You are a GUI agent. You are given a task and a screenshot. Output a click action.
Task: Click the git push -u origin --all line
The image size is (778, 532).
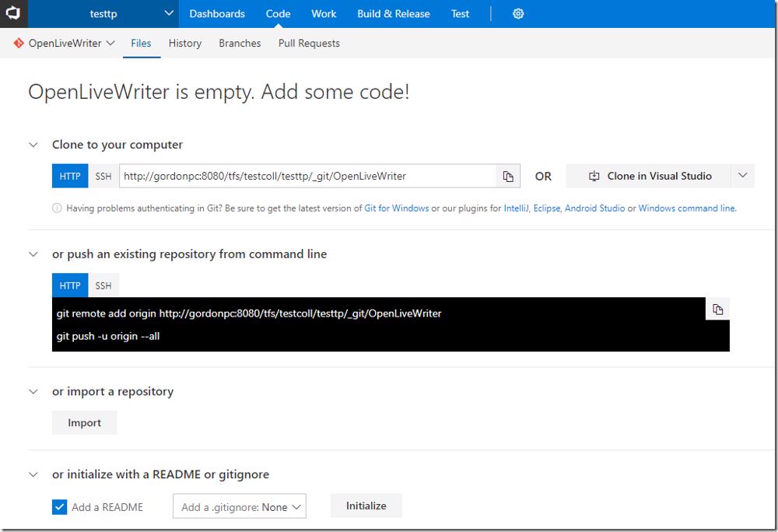[x=107, y=336]
